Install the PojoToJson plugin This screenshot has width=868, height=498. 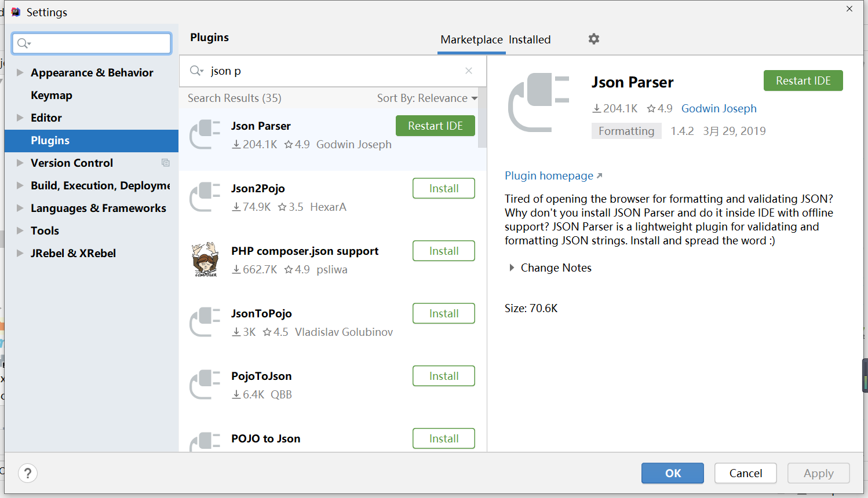444,376
